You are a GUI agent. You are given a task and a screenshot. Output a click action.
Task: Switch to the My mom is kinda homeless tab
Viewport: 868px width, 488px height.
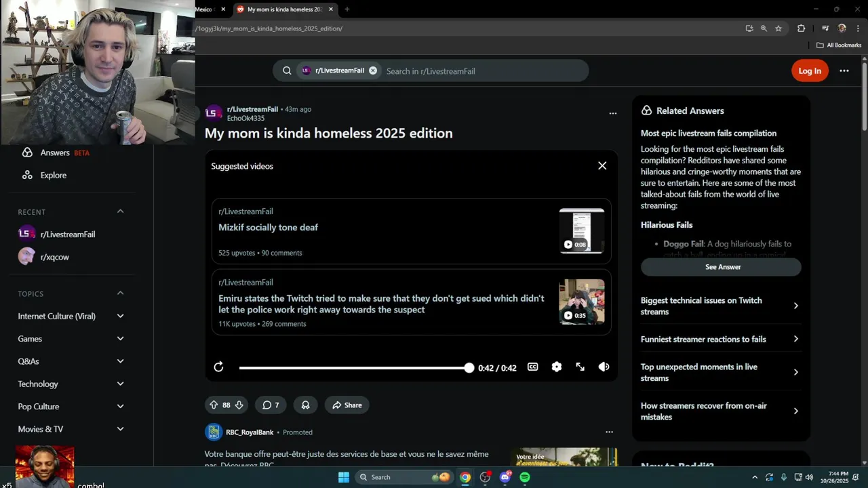point(283,9)
